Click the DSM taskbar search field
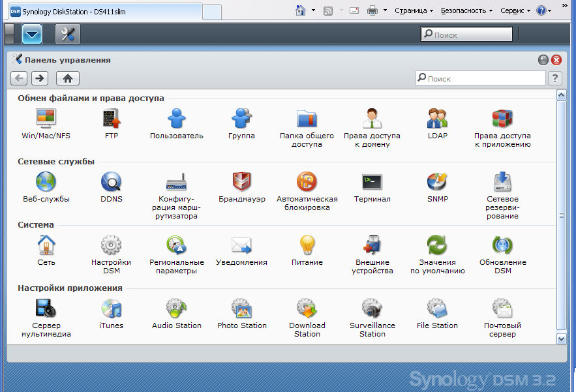This screenshot has width=576, height=392. point(466,35)
